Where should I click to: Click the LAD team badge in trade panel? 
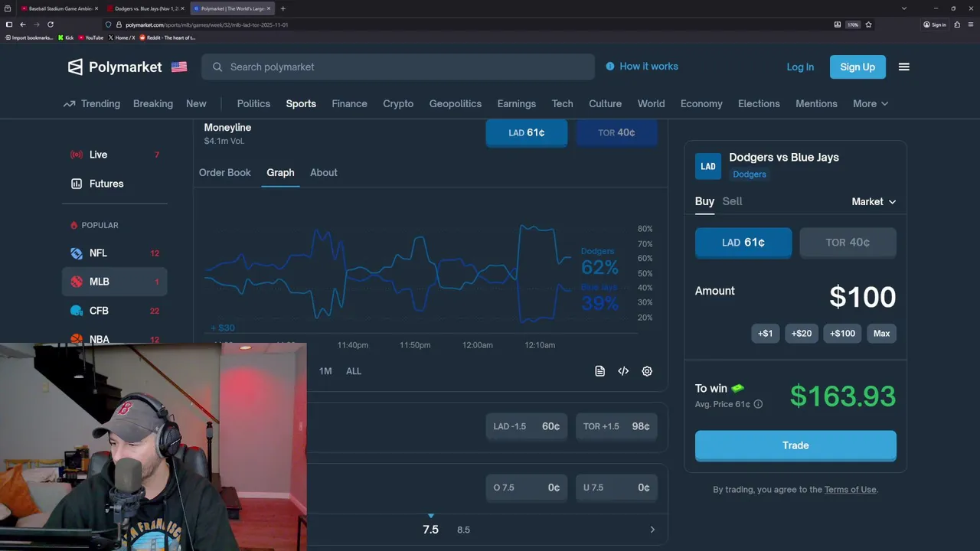click(x=708, y=166)
